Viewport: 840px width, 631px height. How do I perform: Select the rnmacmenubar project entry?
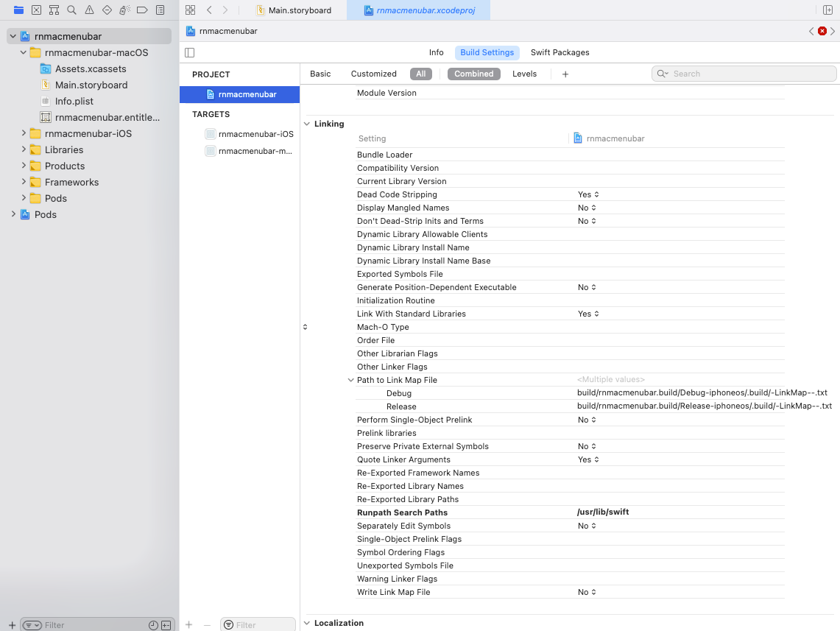pos(239,94)
